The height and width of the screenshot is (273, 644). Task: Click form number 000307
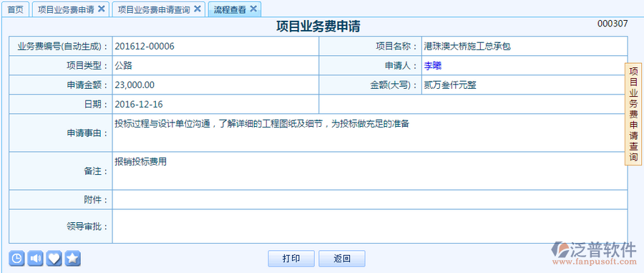click(x=613, y=24)
